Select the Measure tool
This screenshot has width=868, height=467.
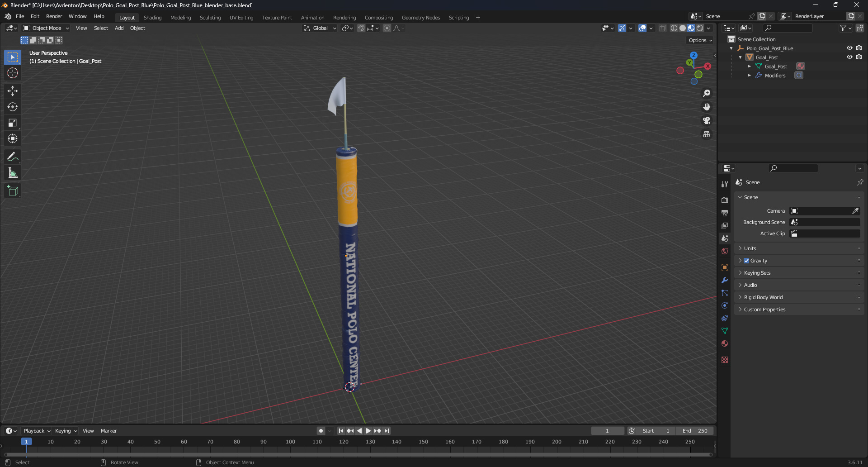[13, 173]
